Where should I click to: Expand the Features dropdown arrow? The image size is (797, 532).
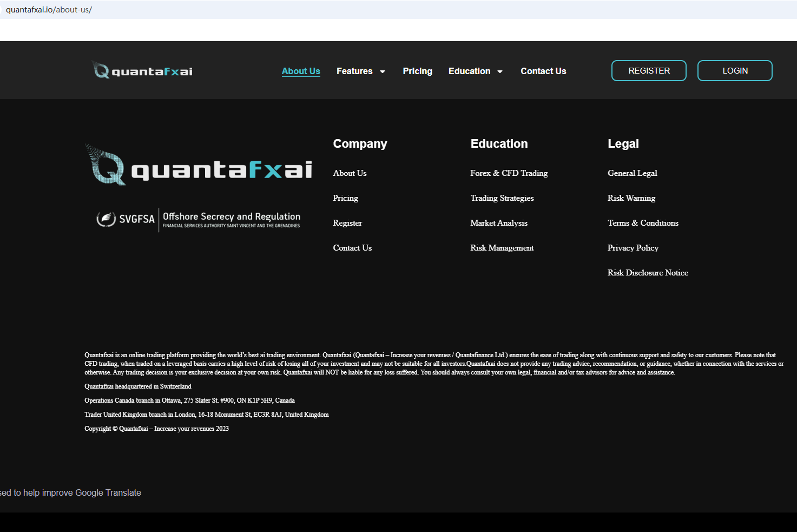[x=383, y=71]
